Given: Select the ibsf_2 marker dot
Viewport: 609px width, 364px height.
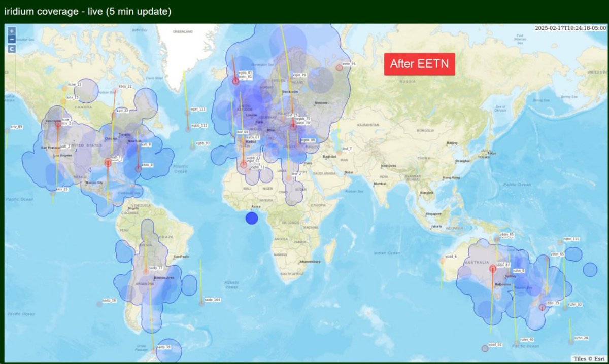Looking at the screenshot, I should pyautogui.click(x=289, y=178).
